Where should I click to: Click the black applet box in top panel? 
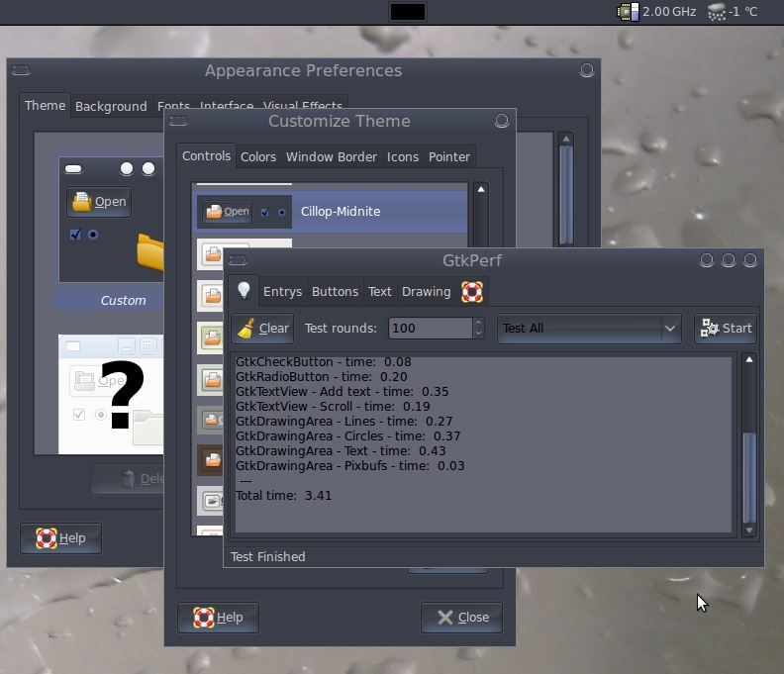click(x=408, y=12)
